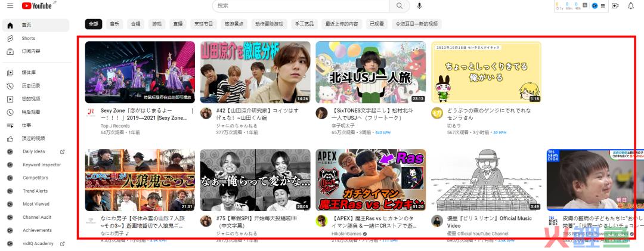Open vidIQ Channel Audit in sidebar
644x251 pixels.
point(36,217)
